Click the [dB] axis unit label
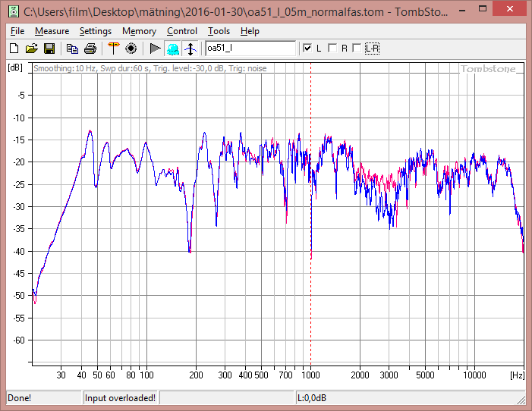Viewport: 532px width, 411px height. coord(15,67)
